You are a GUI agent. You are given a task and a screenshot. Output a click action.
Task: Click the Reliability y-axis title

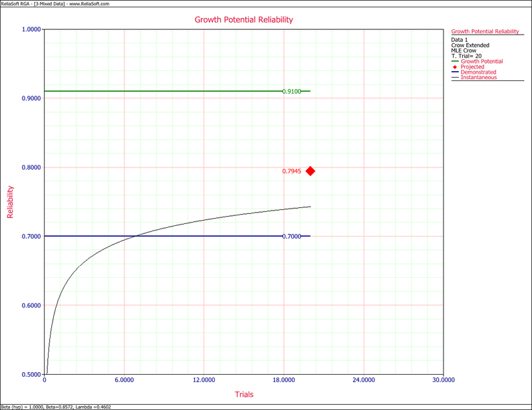tap(10, 202)
